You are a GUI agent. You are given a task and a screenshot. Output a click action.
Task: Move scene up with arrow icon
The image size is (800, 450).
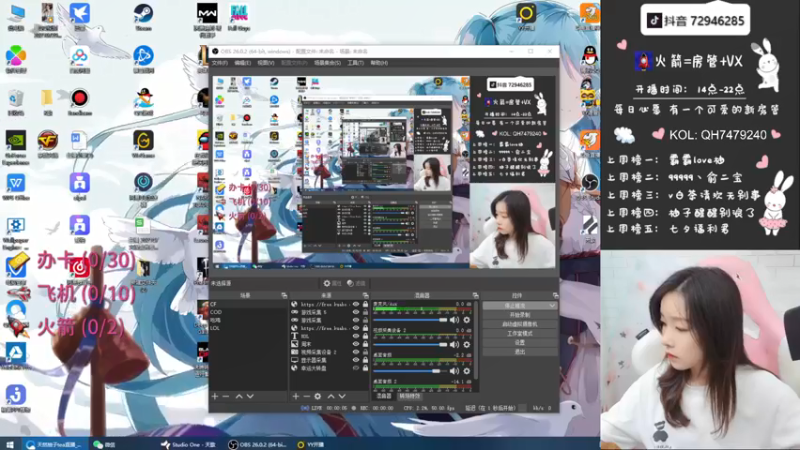(239, 396)
